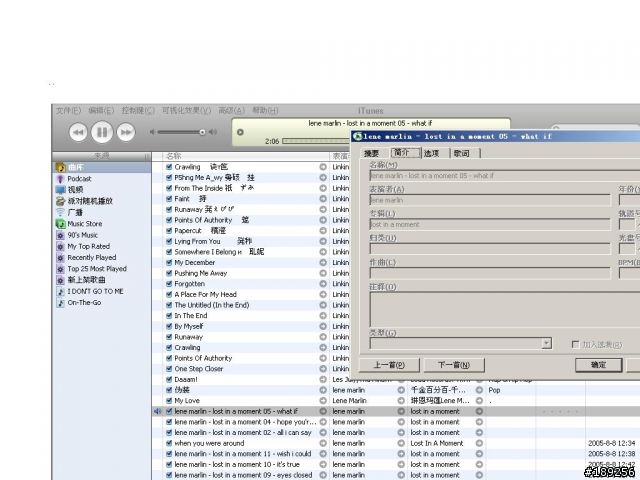This screenshot has width=640, height=480.
Task: Click the 来源 source column header
Action: [102, 156]
